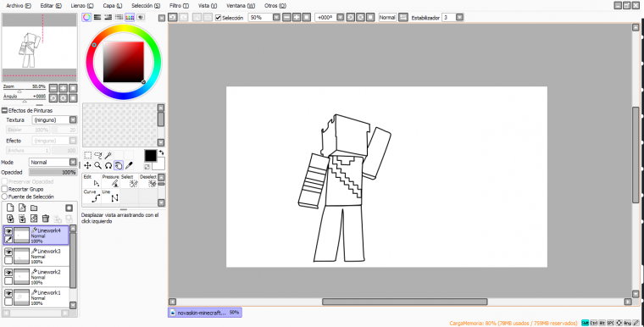Hide the Linework3 layer
Viewport: 644px width, 327px height.
(x=8, y=252)
